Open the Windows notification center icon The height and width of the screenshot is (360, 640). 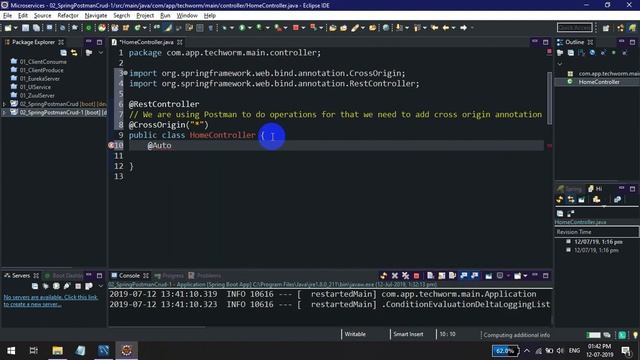[626, 351]
